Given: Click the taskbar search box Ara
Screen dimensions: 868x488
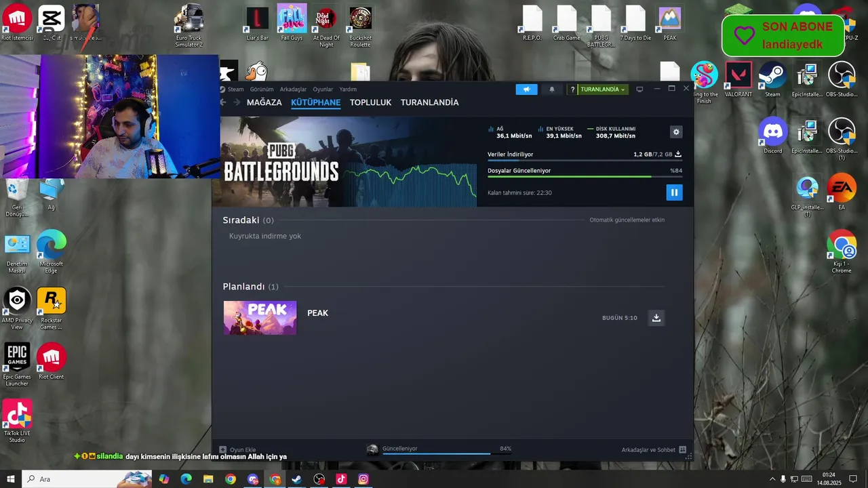Looking at the screenshot, I should pyautogui.click(x=87, y=479).
